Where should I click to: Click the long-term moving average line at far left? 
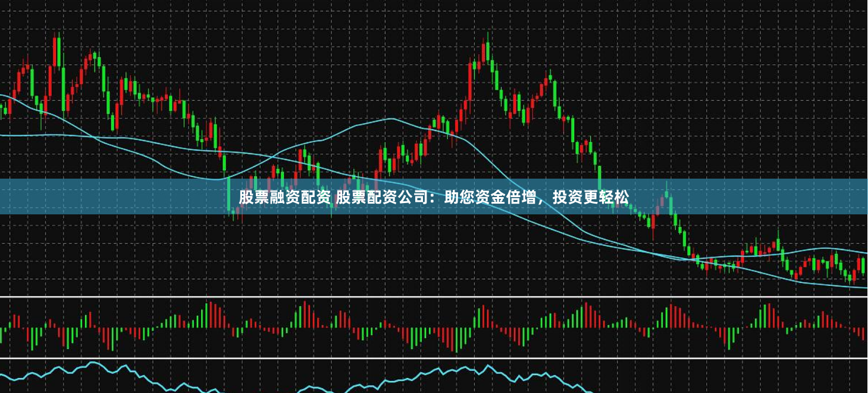(12, 135)
